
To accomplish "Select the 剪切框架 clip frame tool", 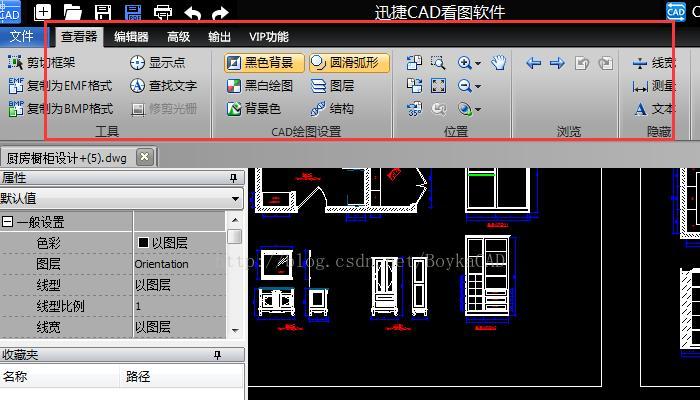I will (x=42, y=62).
